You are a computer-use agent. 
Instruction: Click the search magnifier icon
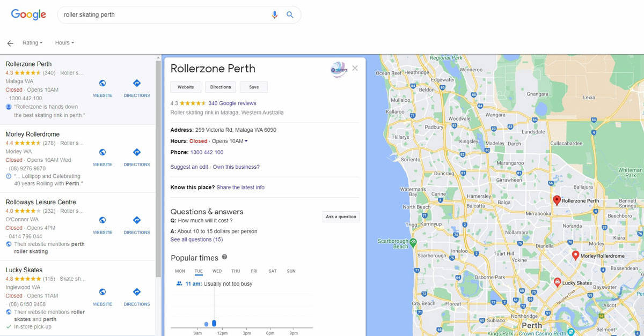(x=290, y=15)
